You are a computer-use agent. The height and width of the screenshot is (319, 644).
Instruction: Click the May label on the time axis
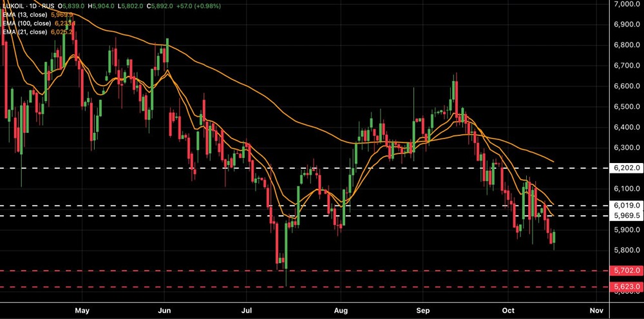tap(82, 311)
